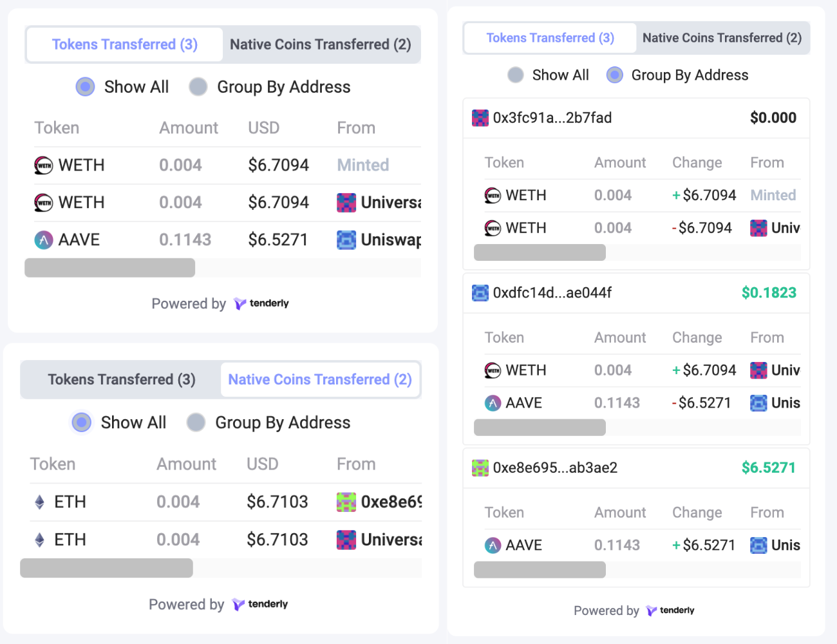Click the $0.1823 change value
This screenshot has height=644, width=837.
769,292
